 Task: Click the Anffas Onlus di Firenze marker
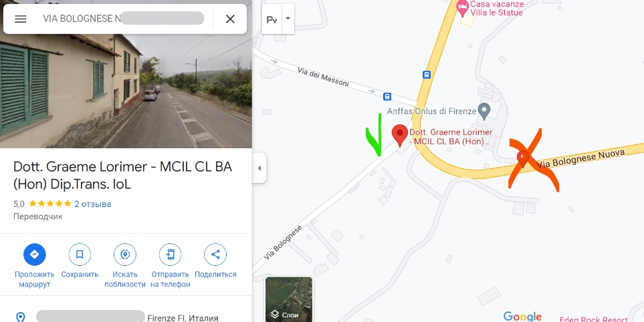coord(485,111)
